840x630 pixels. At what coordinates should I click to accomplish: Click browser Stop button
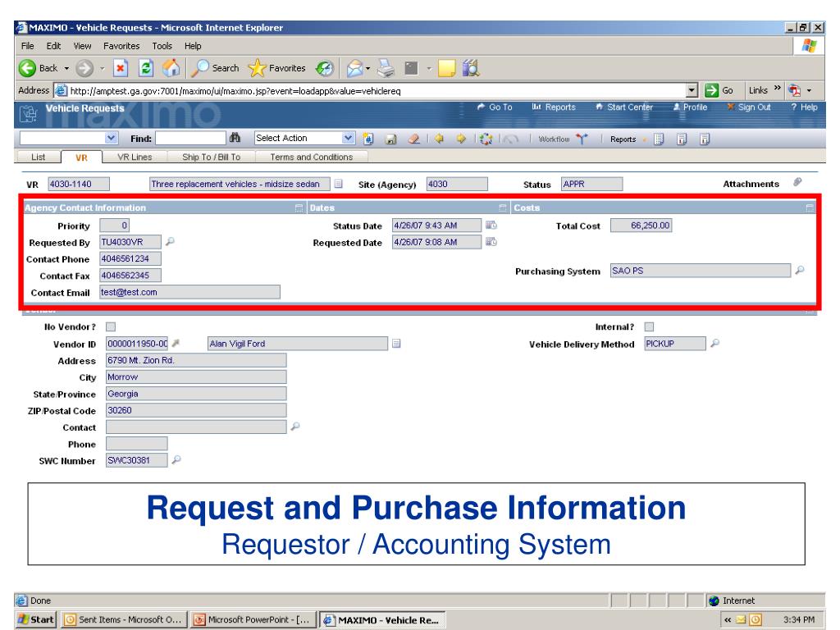121,68
